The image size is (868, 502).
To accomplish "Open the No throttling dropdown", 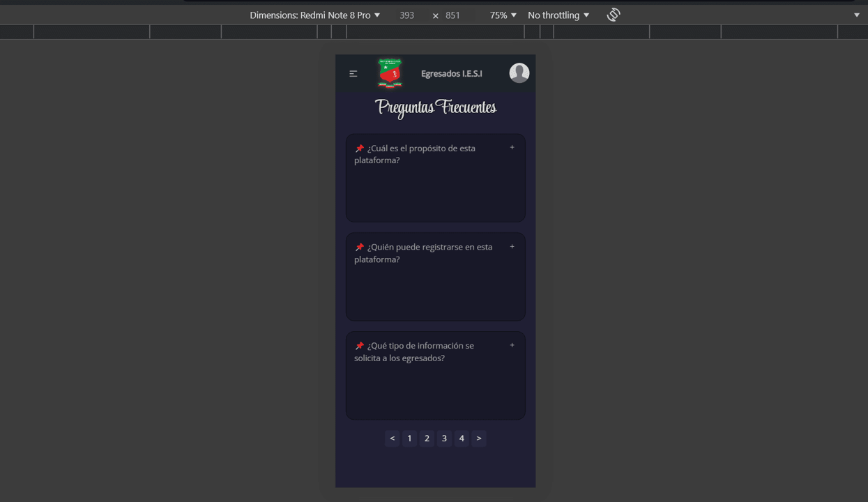I will tap(558, 15).
